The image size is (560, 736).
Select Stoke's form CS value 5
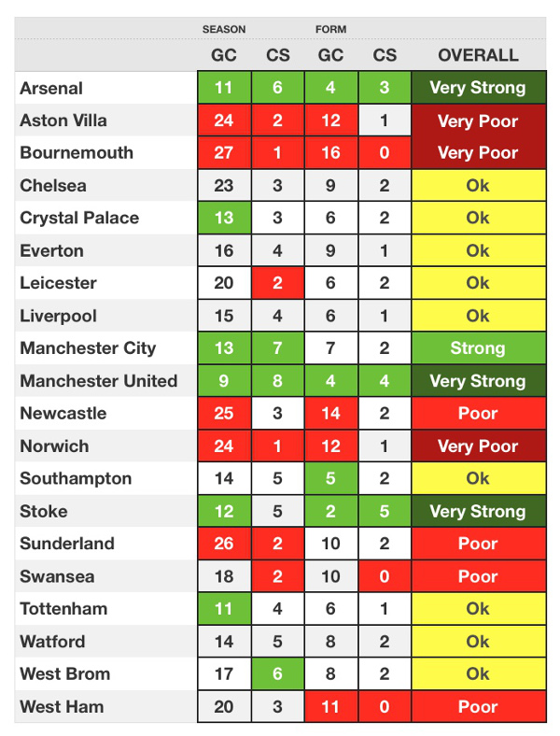[385, 511]
